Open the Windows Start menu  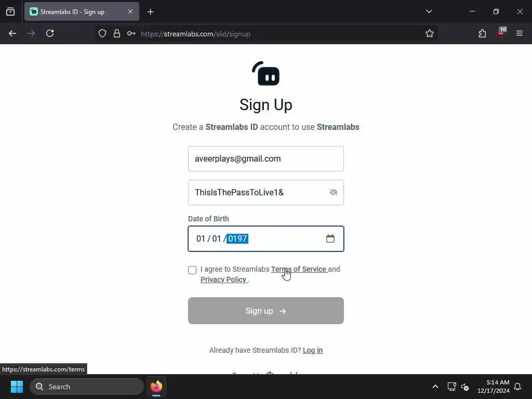coord(17,387)
